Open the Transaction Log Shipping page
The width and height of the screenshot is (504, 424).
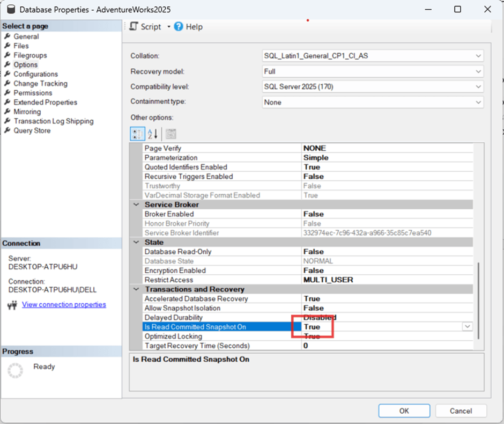click(x=54, y=121)
